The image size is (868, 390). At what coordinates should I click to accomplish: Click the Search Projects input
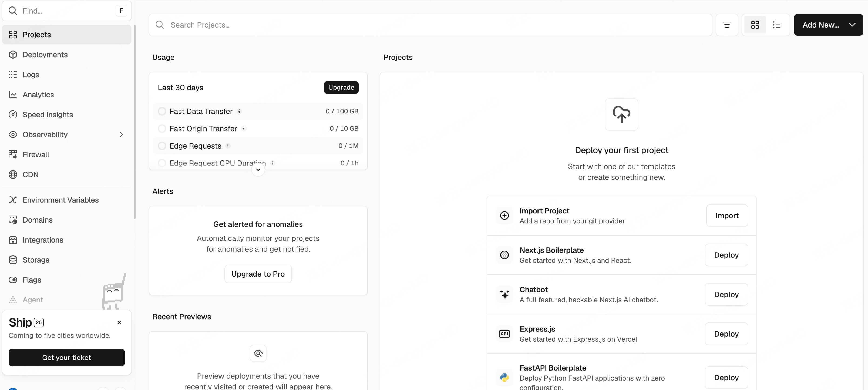point(430,25)
